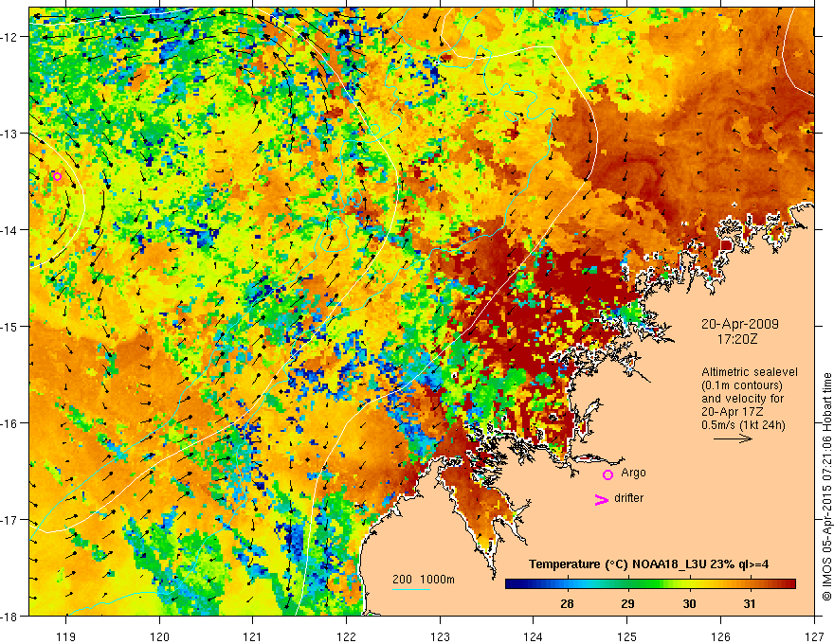
Task: Click latitude axis label '-18'
Action: (x=10, y=617)
